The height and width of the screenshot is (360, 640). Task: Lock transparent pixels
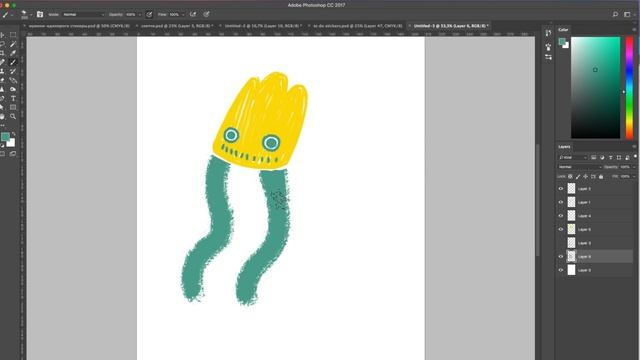570,176
